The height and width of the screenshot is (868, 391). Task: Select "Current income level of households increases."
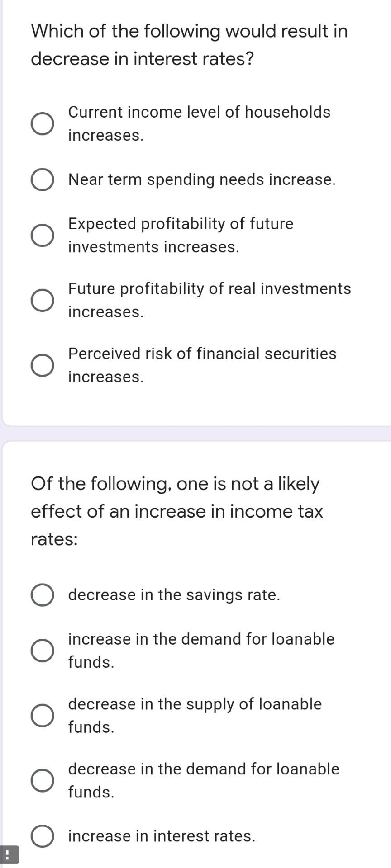tap(42, 123)
